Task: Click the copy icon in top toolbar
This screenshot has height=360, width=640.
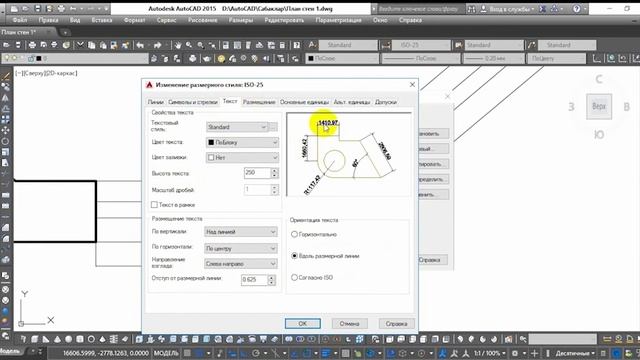Action: [92, 45]
